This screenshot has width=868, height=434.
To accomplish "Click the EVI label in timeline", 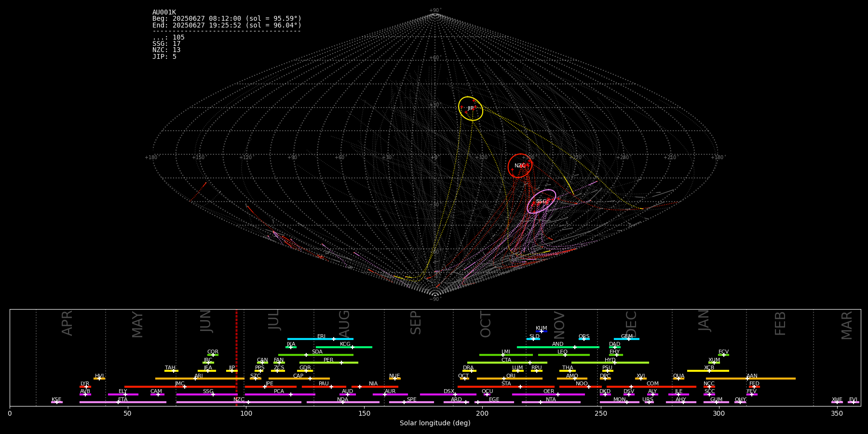I will (853, 400).
